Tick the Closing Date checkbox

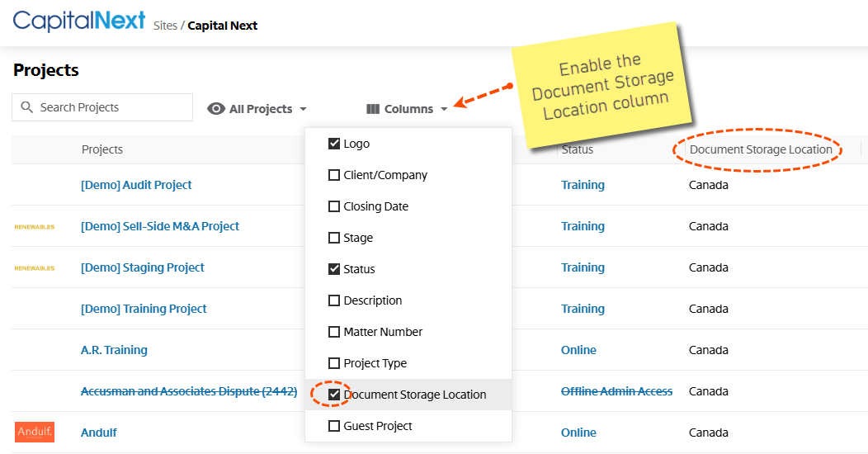point(334,206)
